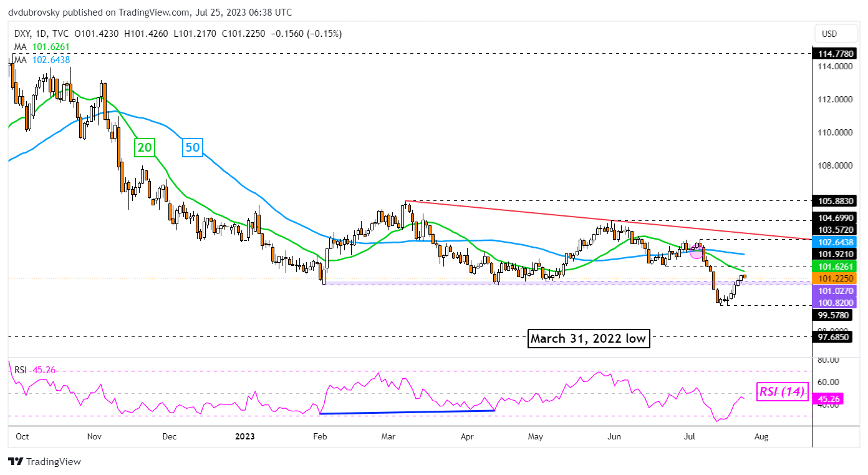Click the Nov label on time axis
The image size is (868, 475).
click(95, 438)
